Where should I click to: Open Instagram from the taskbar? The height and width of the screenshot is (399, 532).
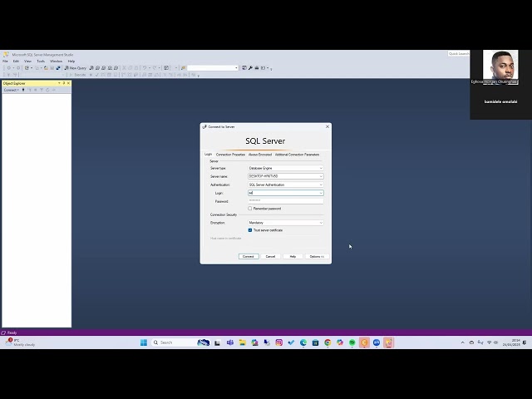click(279, 342)
